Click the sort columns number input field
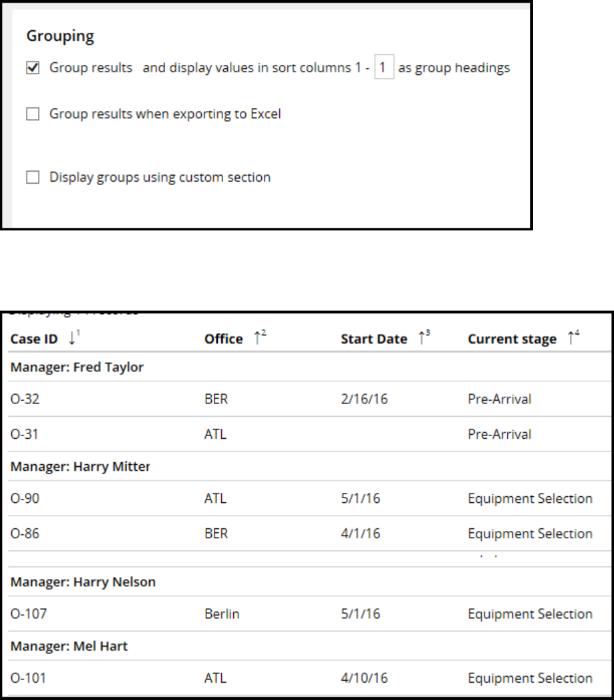The image size is (614, 700). point(383,68)
